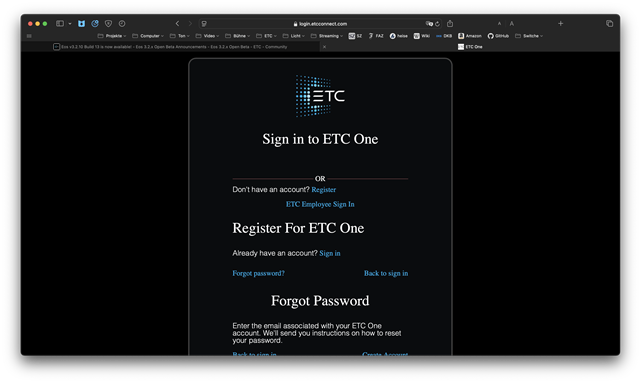
Task: Go back with the back arrow
Action: 177,24
